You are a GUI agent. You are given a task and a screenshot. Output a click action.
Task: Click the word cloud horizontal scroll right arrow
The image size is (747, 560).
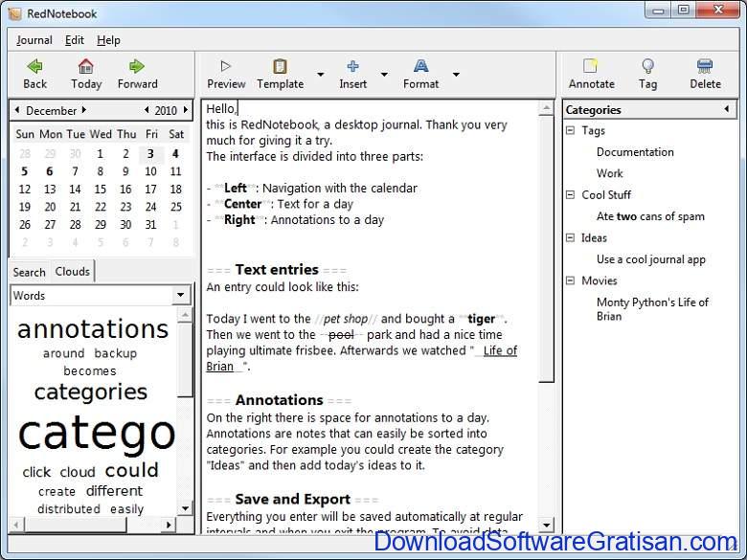coord(169,525)
